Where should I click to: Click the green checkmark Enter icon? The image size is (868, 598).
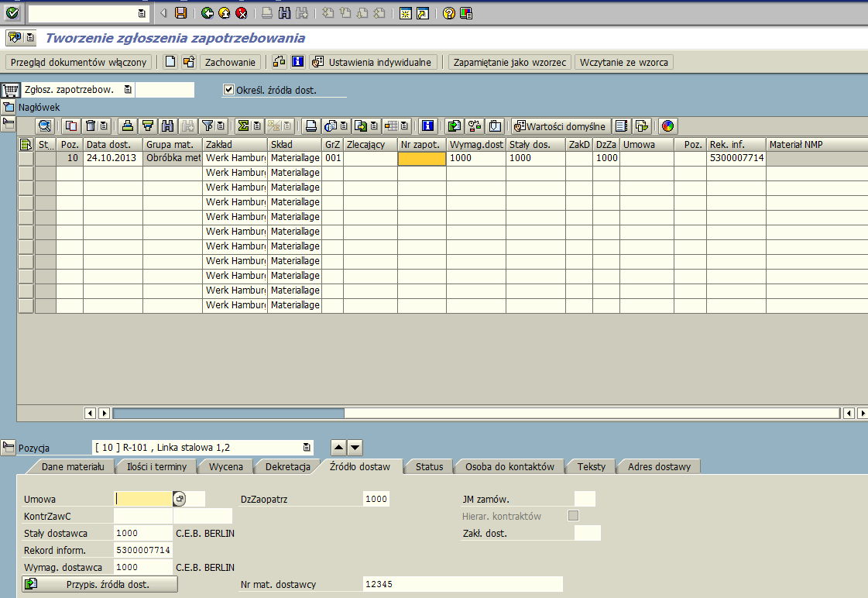(x=12, y=12)
